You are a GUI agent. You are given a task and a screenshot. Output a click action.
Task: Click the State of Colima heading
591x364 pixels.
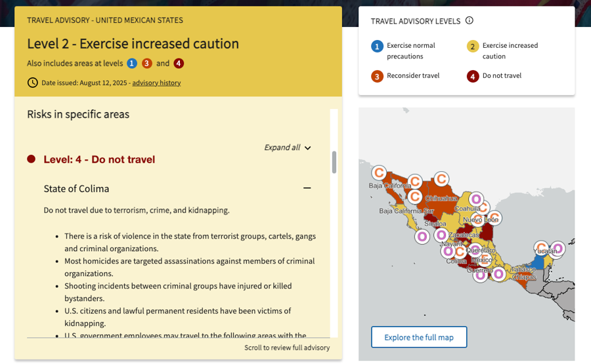coord(77,189)
